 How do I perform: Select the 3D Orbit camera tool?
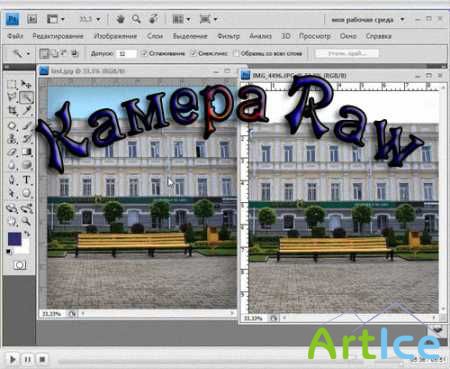26,209
